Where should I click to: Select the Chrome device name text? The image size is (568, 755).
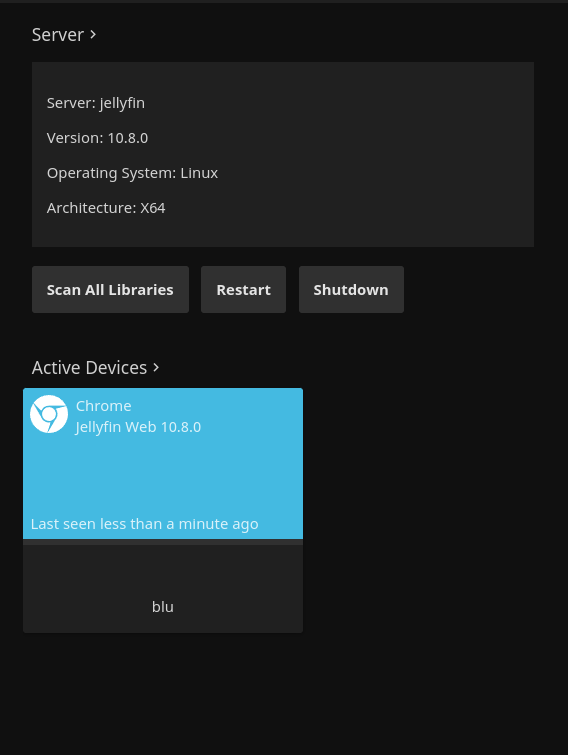click(x=103, y=406)
